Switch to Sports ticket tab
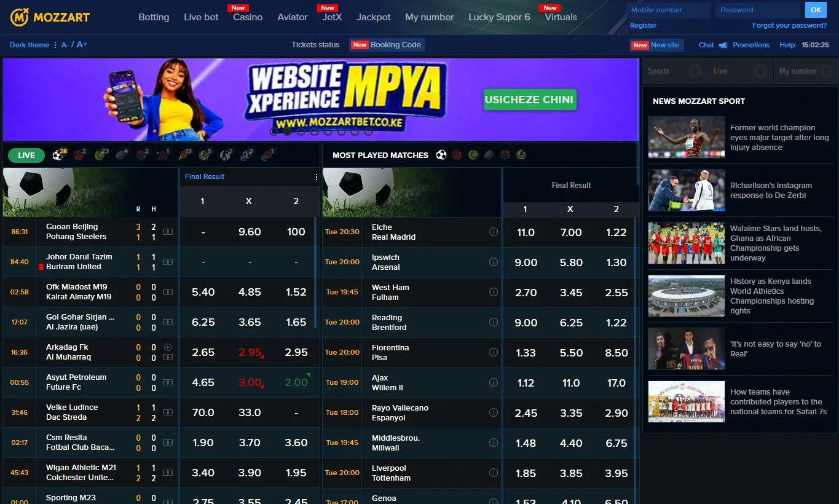 (674, 71)
